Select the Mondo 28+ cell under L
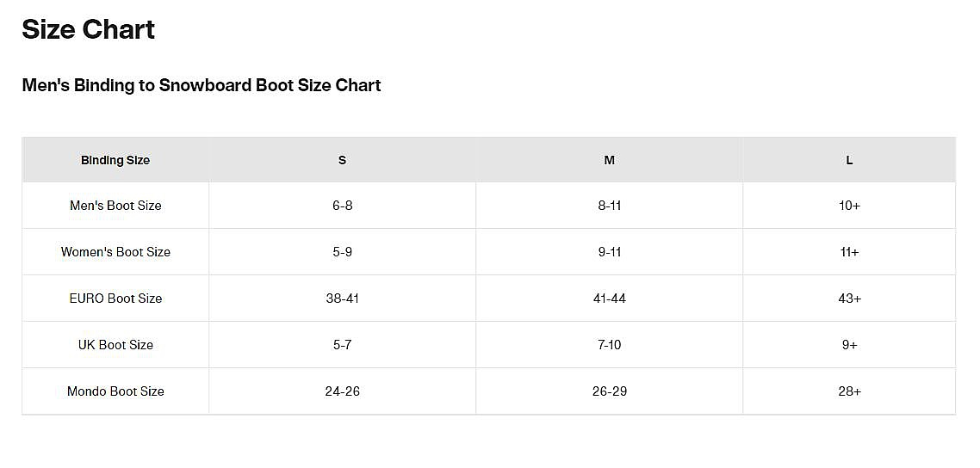Viewport: 980px width, 468px height. pyautogui.click(x=849, y=391)
